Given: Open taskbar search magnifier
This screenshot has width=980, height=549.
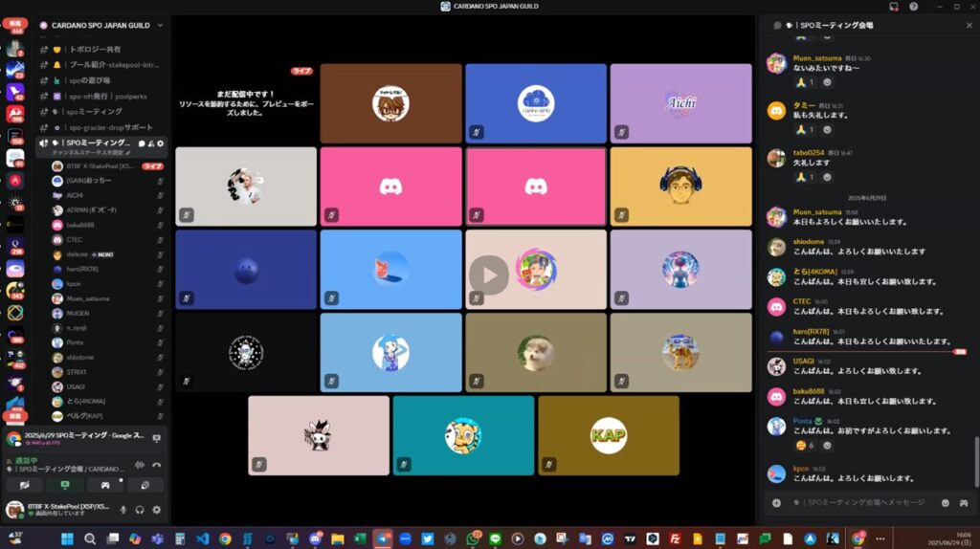Looking at the screenshot, I should click(x=90, y=538).
